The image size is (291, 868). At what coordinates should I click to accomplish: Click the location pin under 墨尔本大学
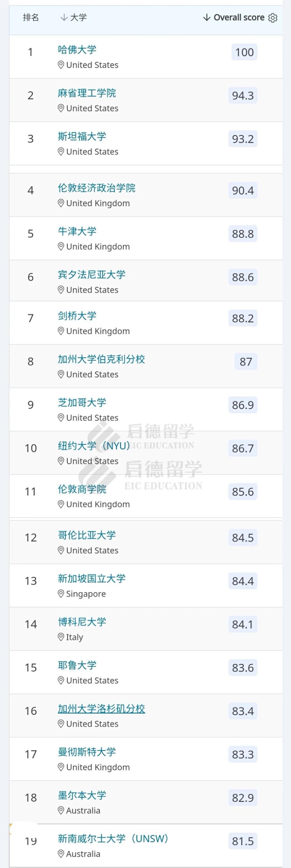61,810
